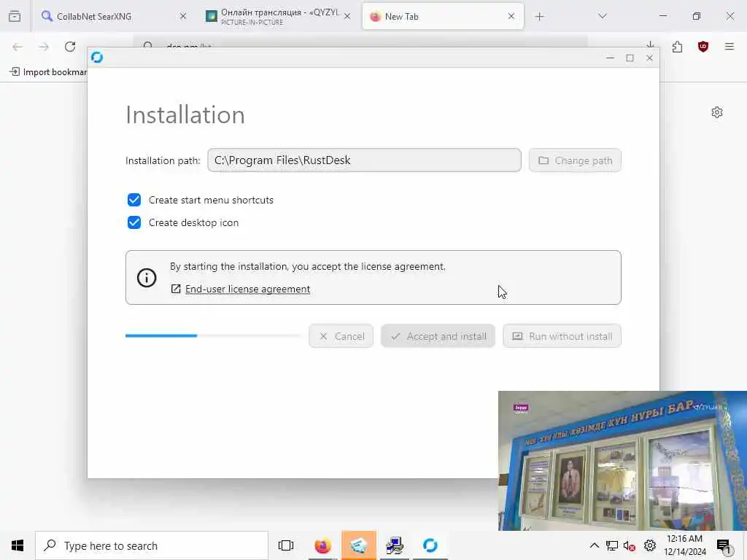Open Firefox from the taskbar

tap(322, 545)
